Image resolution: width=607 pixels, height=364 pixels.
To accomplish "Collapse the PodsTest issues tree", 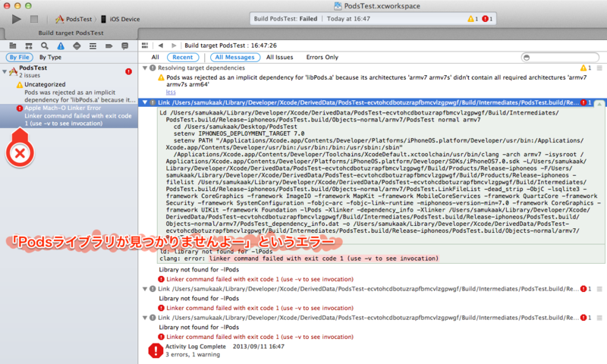I will 5,71.
